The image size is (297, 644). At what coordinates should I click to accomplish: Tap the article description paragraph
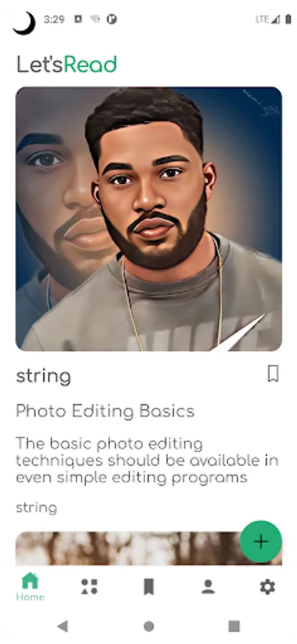pyautogui.click(x=147, y=460)
